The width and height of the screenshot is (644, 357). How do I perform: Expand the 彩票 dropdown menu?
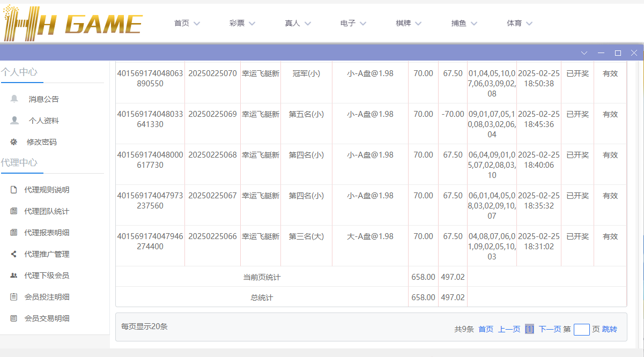243,23
